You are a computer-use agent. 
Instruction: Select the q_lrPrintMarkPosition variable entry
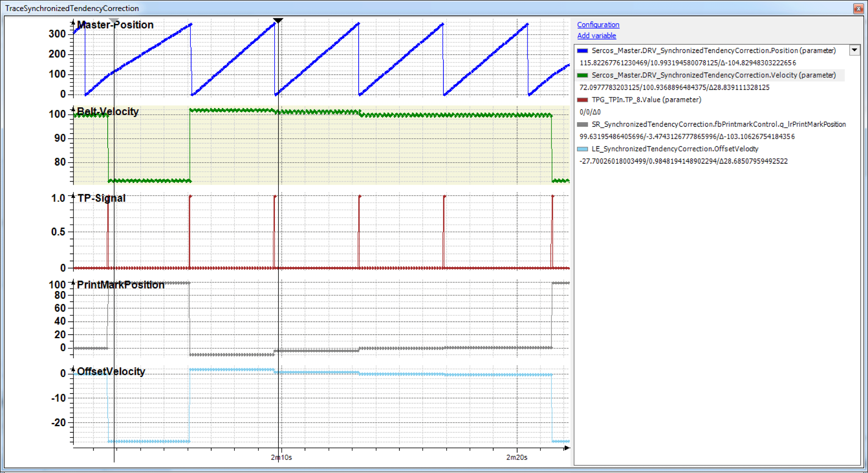(718, 125)
